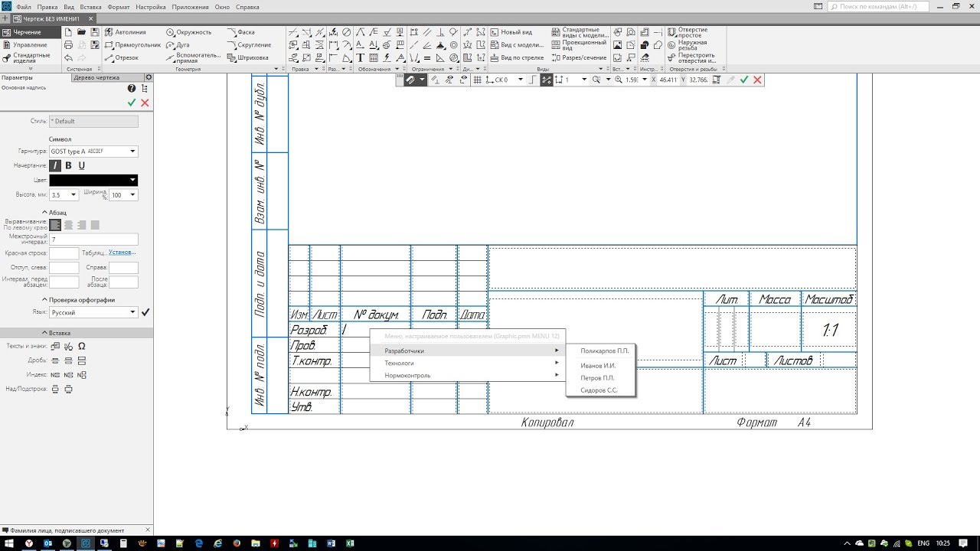Open the Язык Русский dropdown
This screenshot has width=980, height=551.
point(132,312)
